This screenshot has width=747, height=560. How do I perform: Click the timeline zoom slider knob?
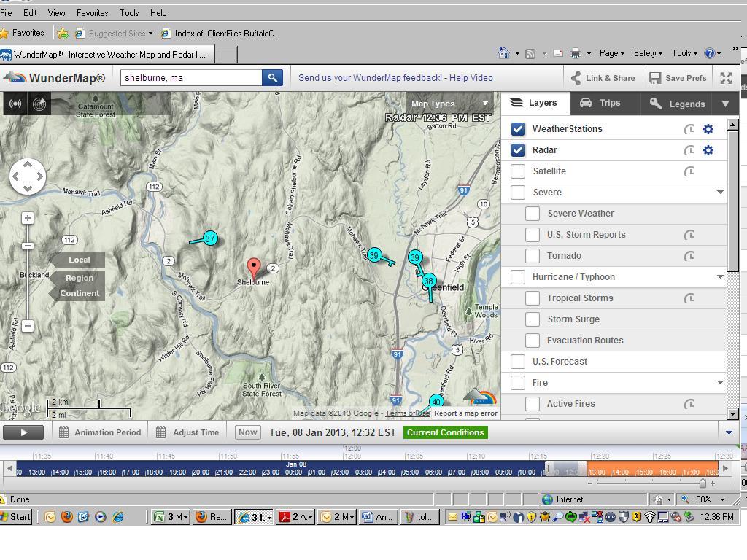tap(703, 483)
